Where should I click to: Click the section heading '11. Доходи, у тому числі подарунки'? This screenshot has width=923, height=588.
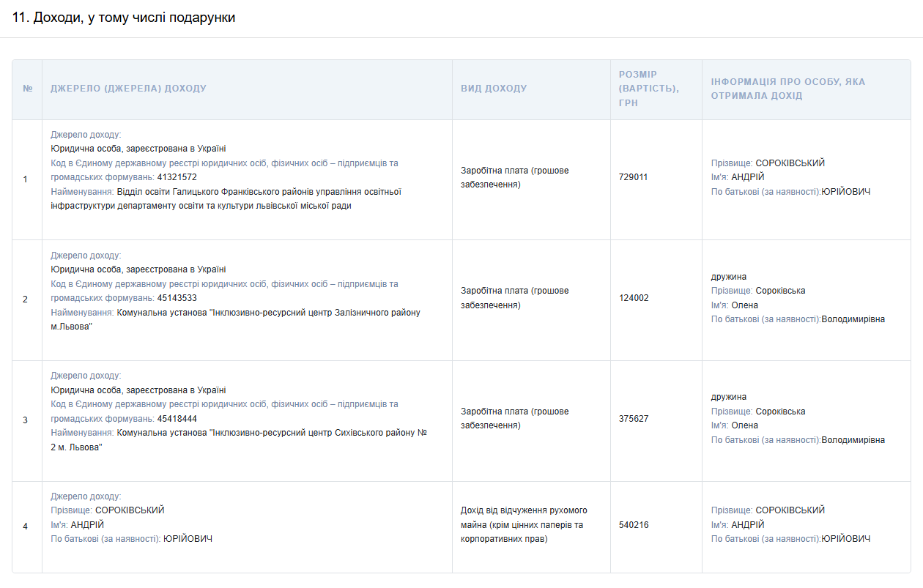(x=124, y=18)
